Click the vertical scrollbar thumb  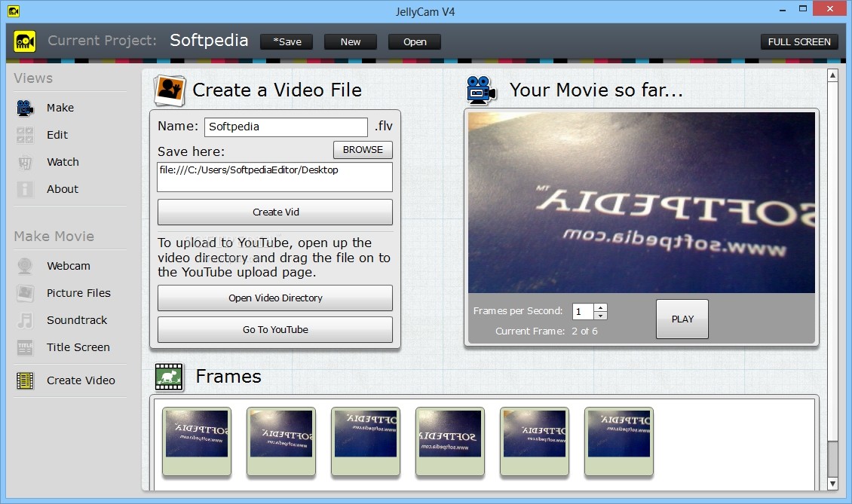click(832, 459)
